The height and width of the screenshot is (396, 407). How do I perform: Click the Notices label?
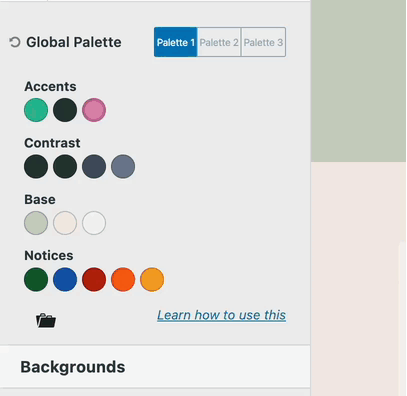click(x=49, y=256)
